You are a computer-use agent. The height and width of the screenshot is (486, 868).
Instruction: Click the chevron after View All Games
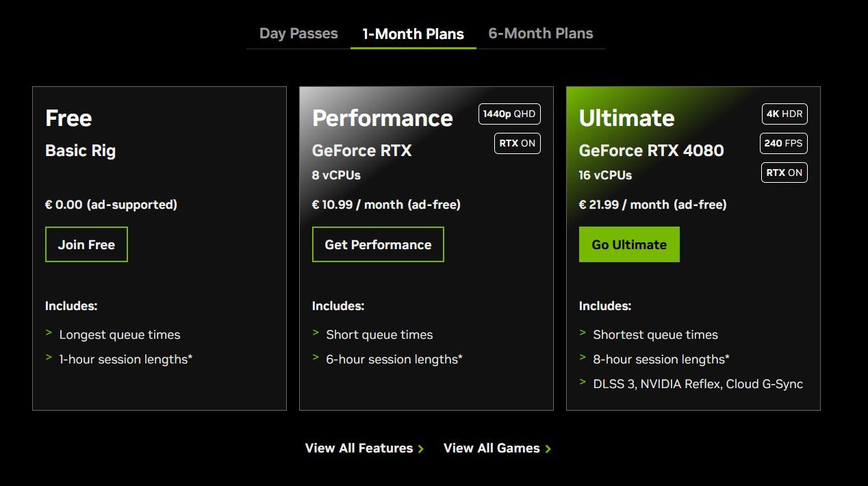point(548,449)
